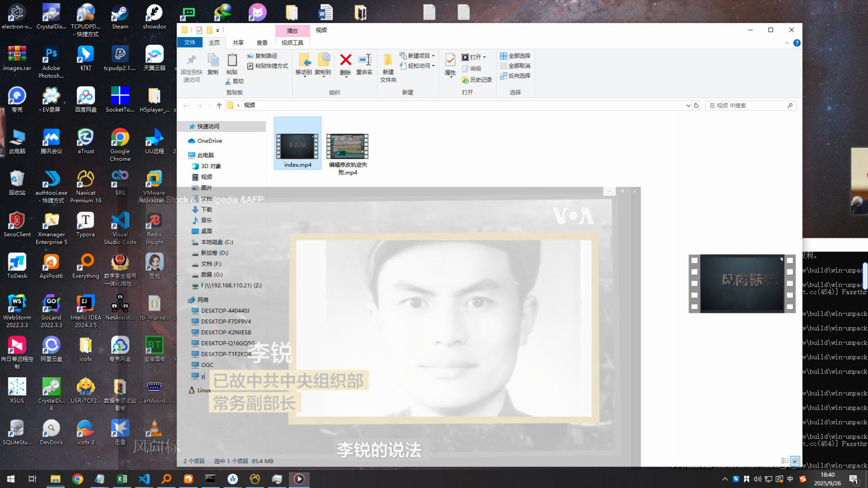Switch to large thumbnails view in status bar
868x488 pixels.
(795, 461)
